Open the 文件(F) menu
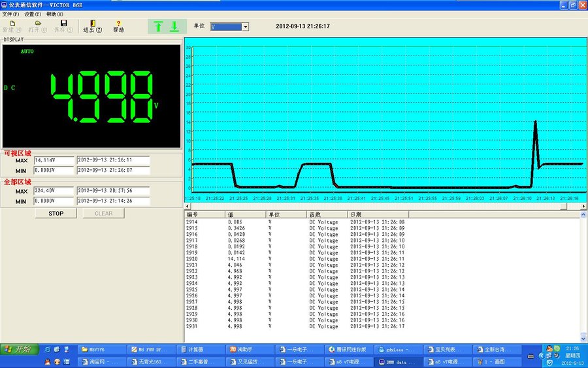 point(11,14)
